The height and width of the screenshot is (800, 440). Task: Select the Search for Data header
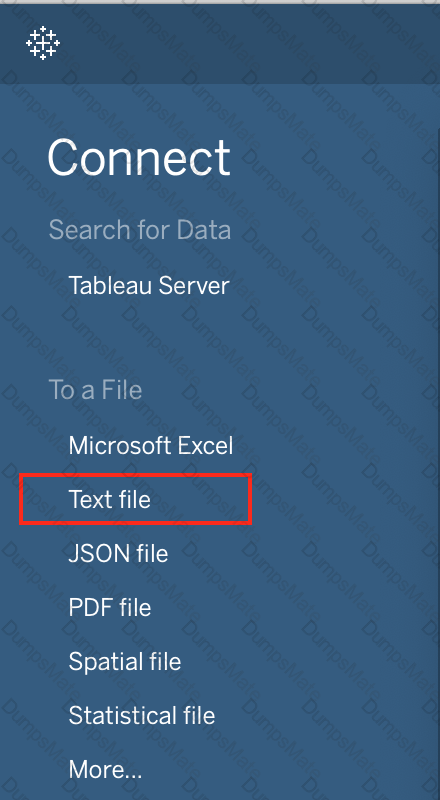coord(140,230)
